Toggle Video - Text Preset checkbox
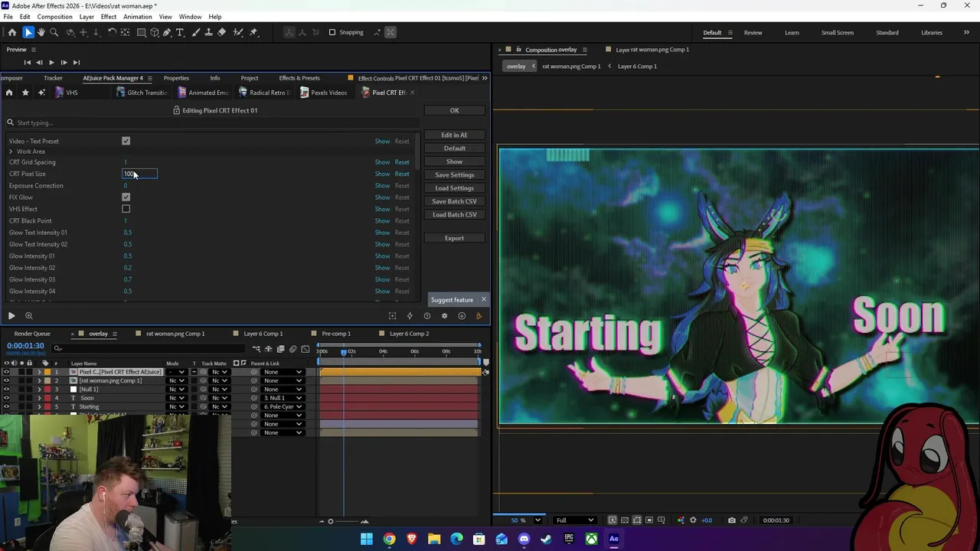 coord(126,141)
